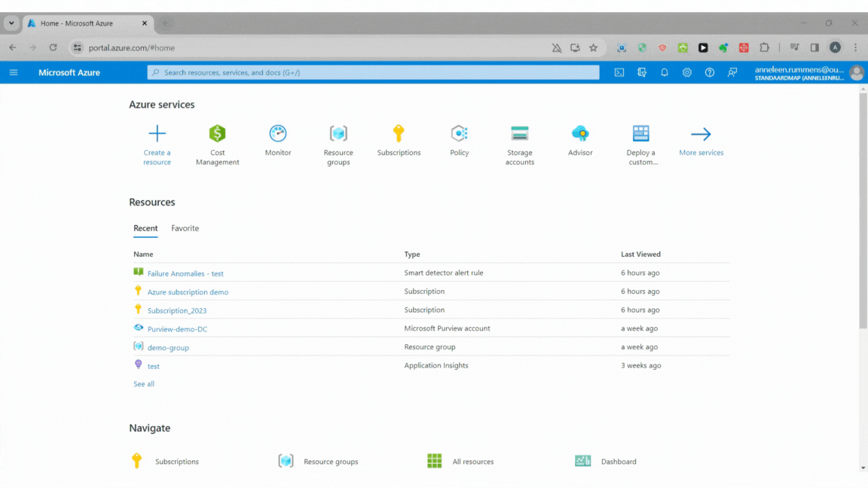Click Create a resource plus icon
868x488 pixels.
(157, 133)
